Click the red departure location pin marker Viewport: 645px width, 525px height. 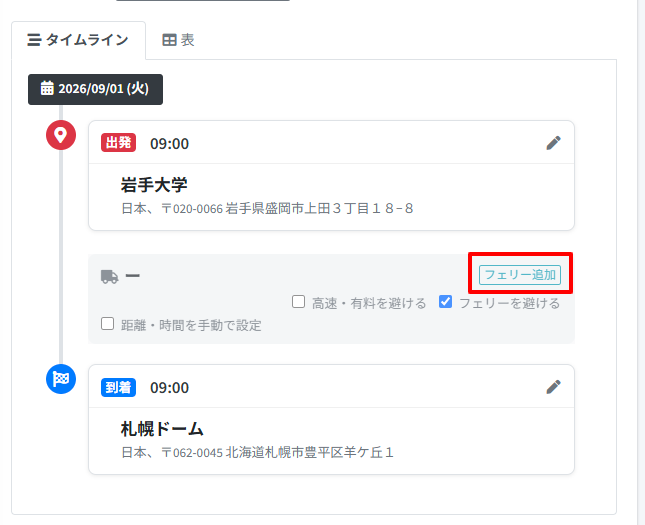(61, 135)
